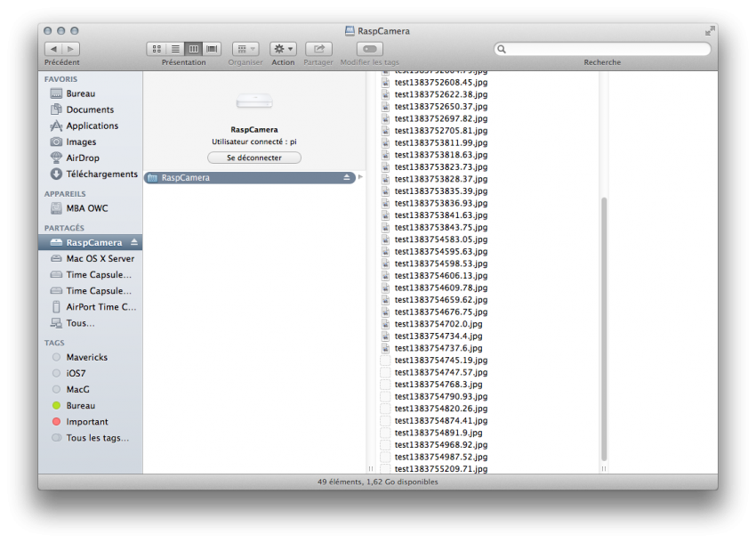Click left column resize handle at bottom
The height and width of the screenshot is (543, 756).
tap(371, 468)
